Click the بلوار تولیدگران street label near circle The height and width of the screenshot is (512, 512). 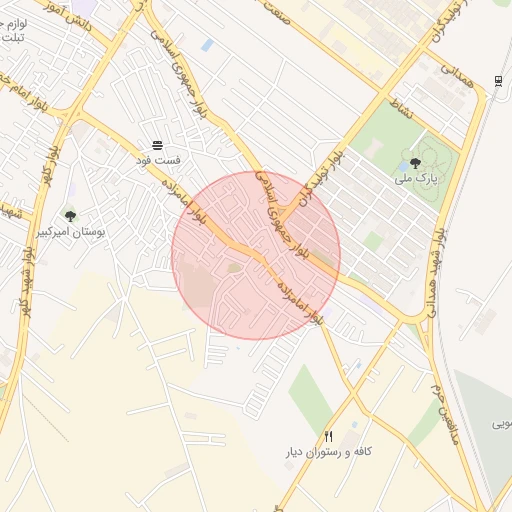[x=321, y=178]
